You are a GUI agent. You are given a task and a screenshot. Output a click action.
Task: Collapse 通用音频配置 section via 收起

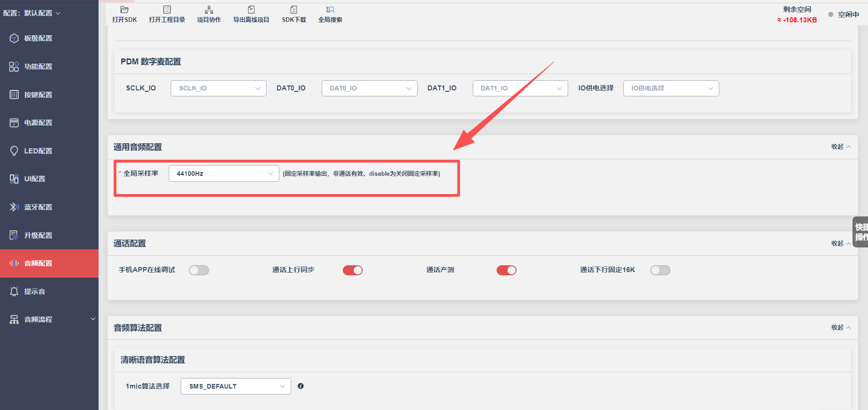pyautogui.click(x=841, y=147)
